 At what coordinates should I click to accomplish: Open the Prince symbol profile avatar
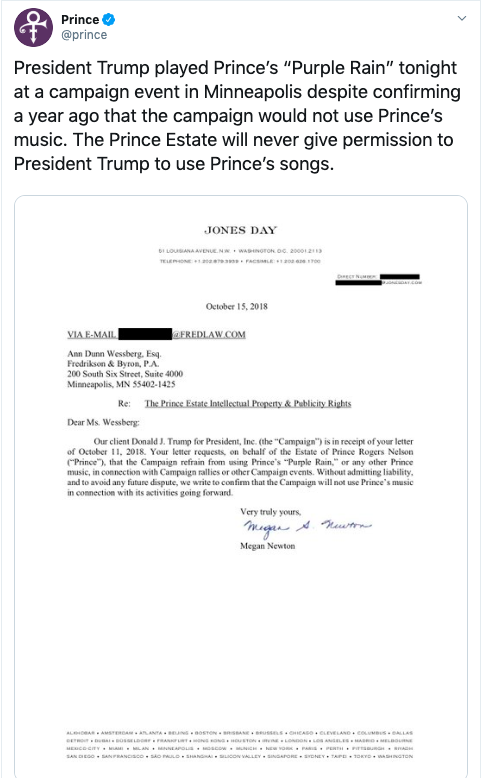tap(33, 27)
